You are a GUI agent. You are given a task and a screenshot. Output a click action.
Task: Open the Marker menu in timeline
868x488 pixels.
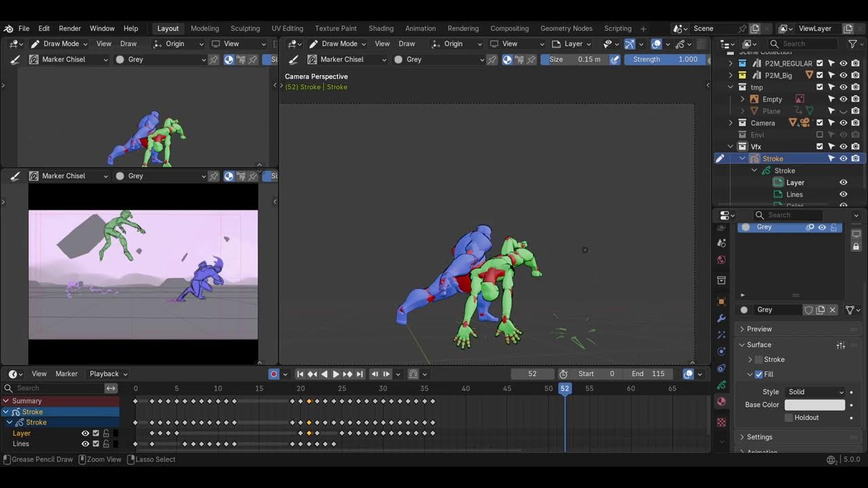click(x=66, y=373)
